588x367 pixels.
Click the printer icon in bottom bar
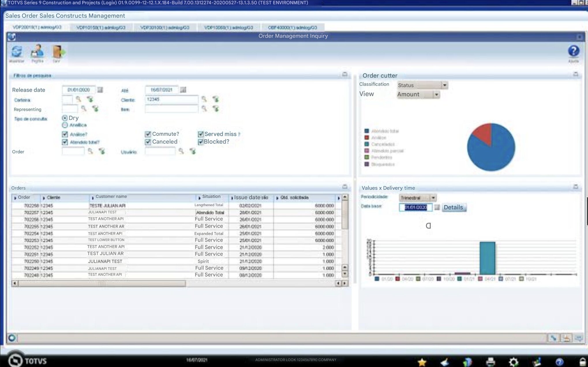click(x=490, y=362)
